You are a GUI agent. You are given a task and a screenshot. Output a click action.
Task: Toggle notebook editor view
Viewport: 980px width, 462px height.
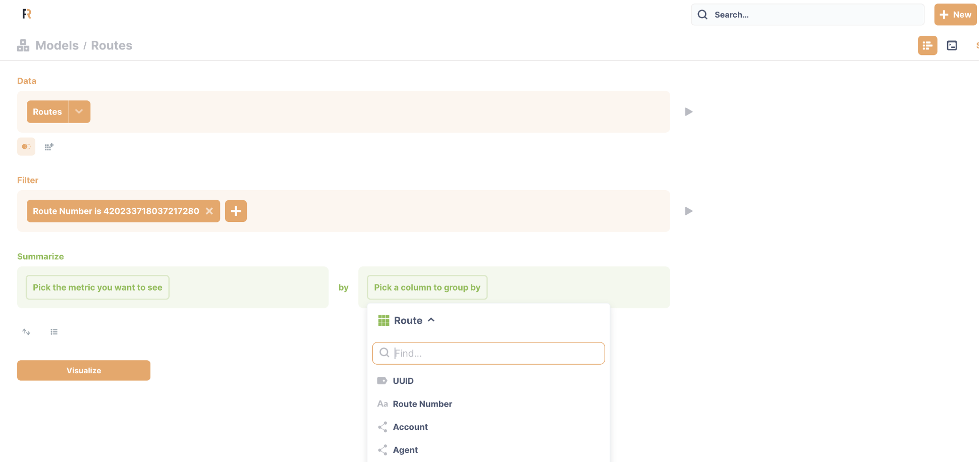927,46
